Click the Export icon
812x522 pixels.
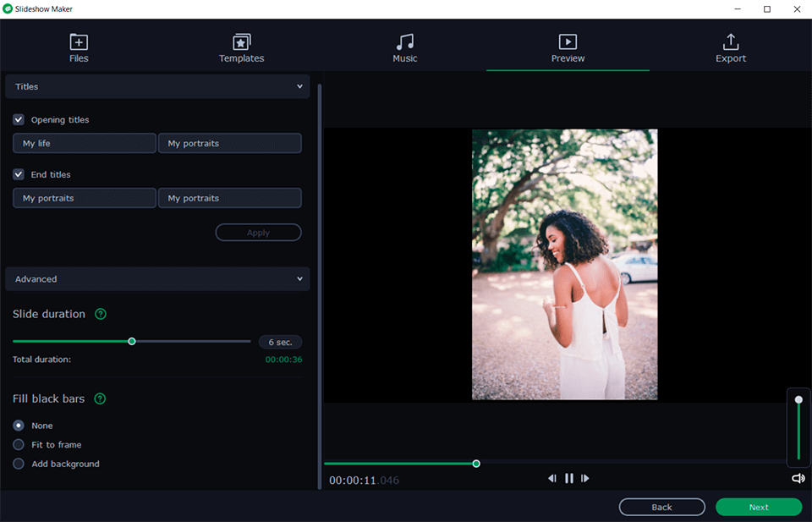pos(730,40)
